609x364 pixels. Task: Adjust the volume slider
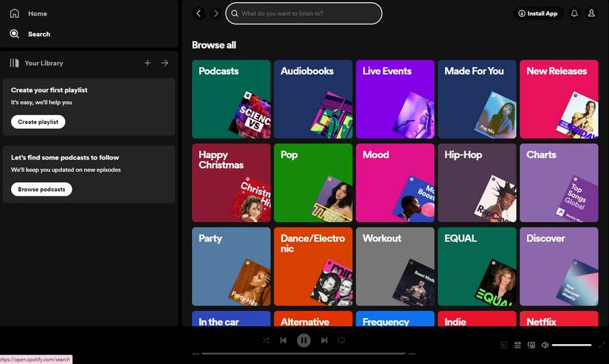pyautogui.click(x=571, y=345)
